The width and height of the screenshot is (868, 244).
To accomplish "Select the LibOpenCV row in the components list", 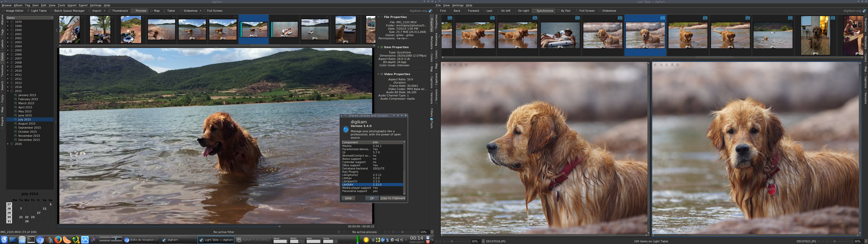I will pyautogui.click(x=372, y=181).
